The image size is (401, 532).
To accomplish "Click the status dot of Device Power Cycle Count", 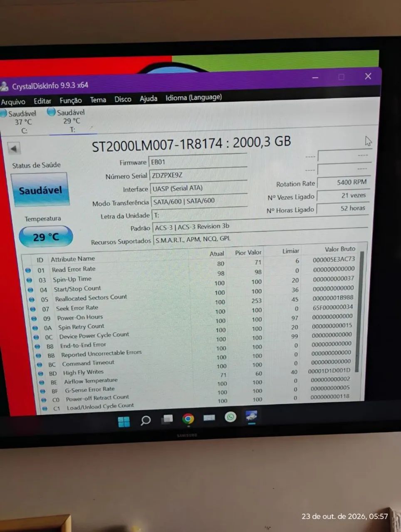I will click(x=37, y=337).
